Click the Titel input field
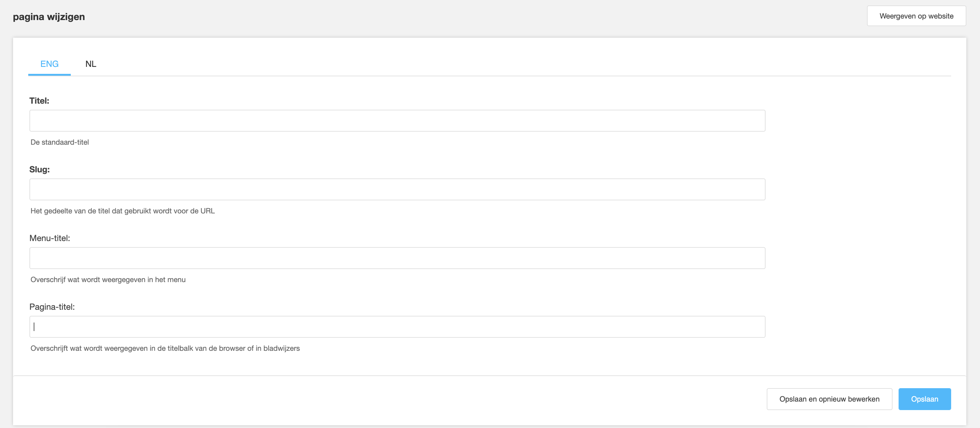 coord(397,121)
